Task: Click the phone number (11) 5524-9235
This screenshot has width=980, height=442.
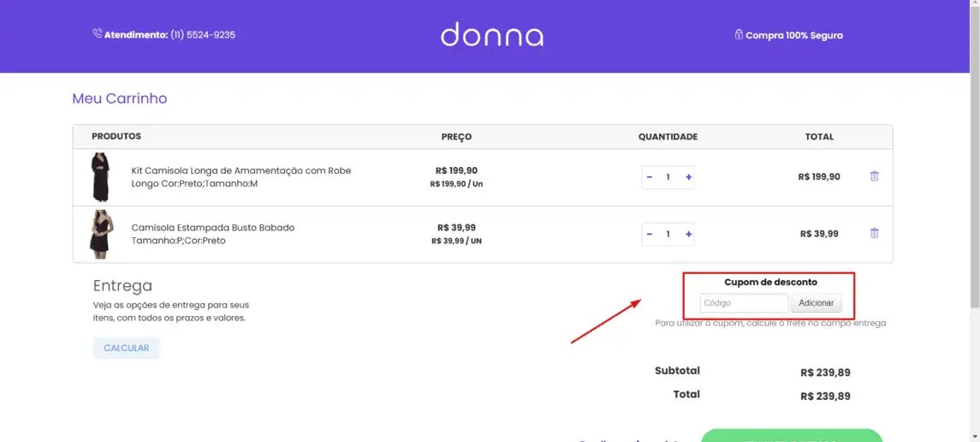Action: 203,35
